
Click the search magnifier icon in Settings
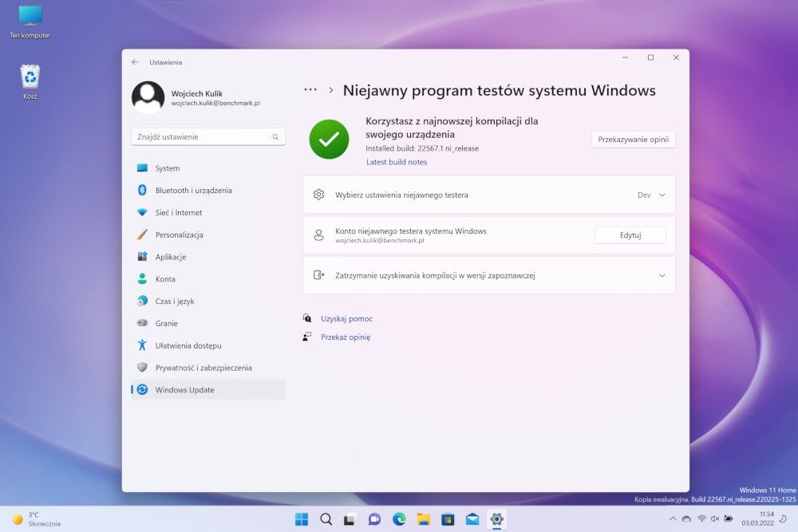[275, 137]
